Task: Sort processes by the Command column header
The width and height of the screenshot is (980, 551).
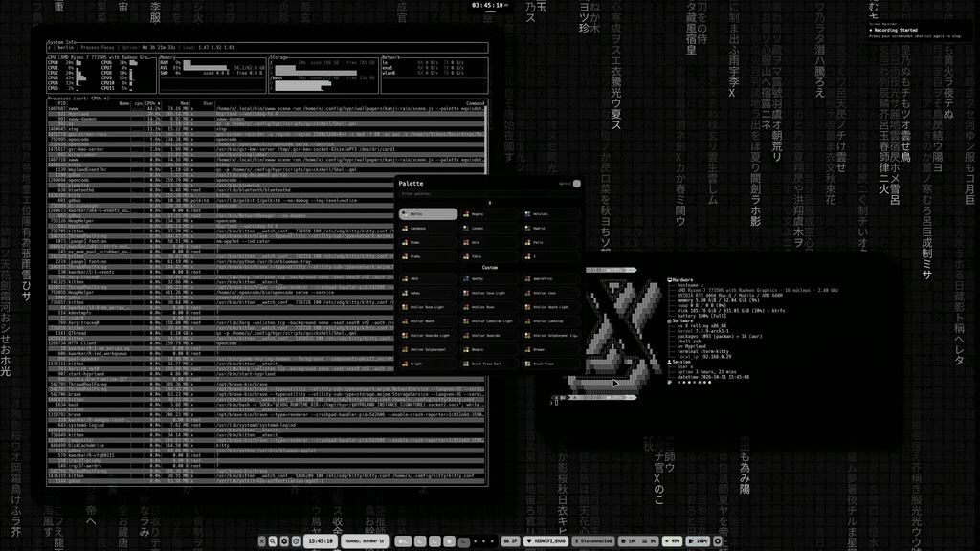Action: (475, 103)
